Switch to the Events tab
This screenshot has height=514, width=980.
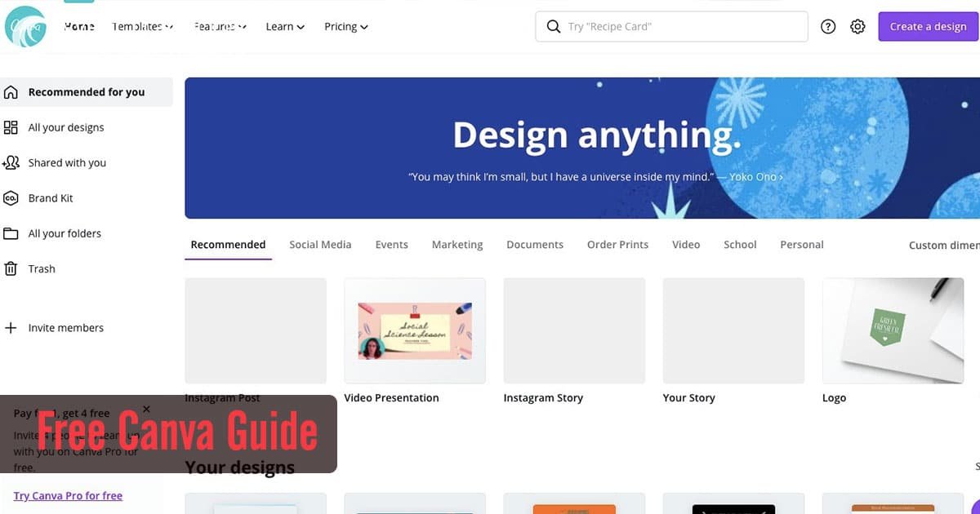(391, 245)
